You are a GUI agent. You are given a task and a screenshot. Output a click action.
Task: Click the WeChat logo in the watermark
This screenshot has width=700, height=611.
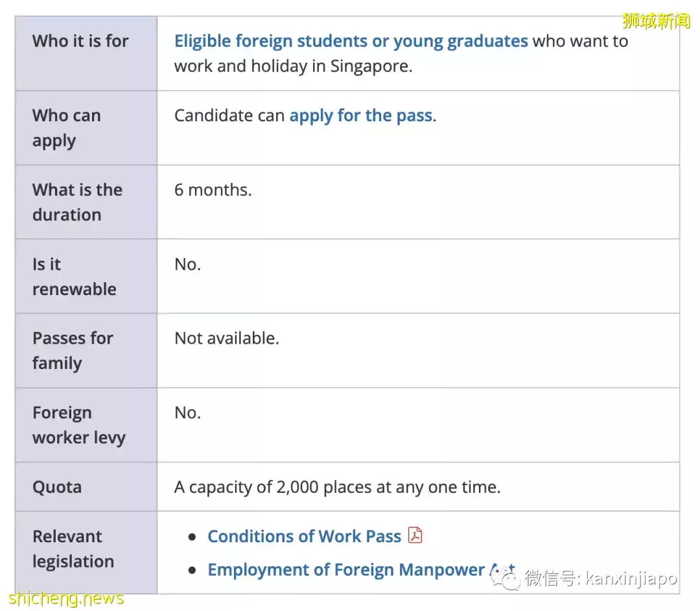(x=505, y=576)
